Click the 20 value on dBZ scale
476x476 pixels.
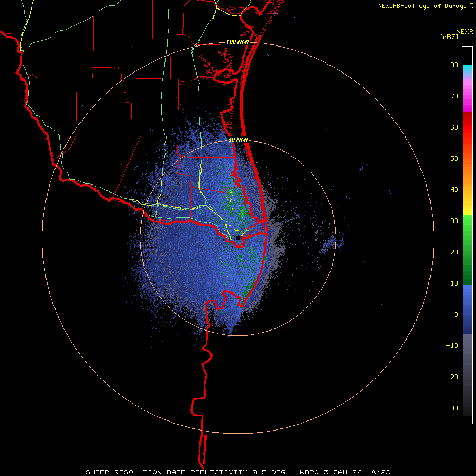[454, 252]
